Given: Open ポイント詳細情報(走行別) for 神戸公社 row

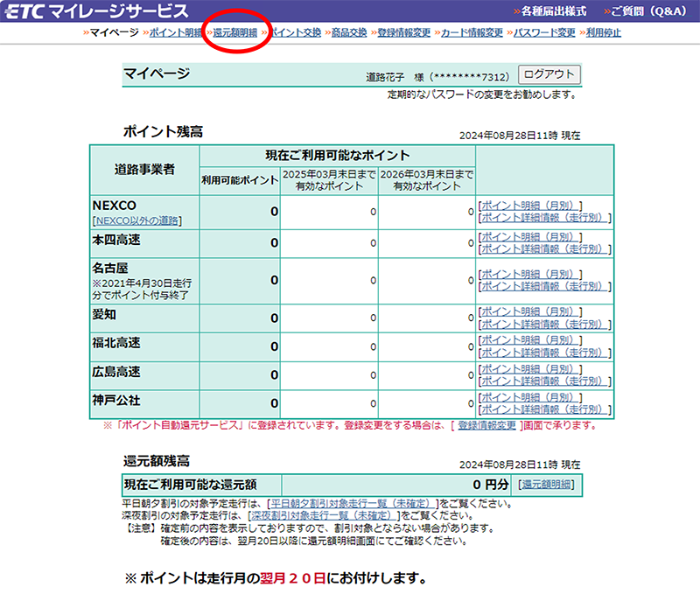Looking at the screenshot, I should click(x=544, y=409).
